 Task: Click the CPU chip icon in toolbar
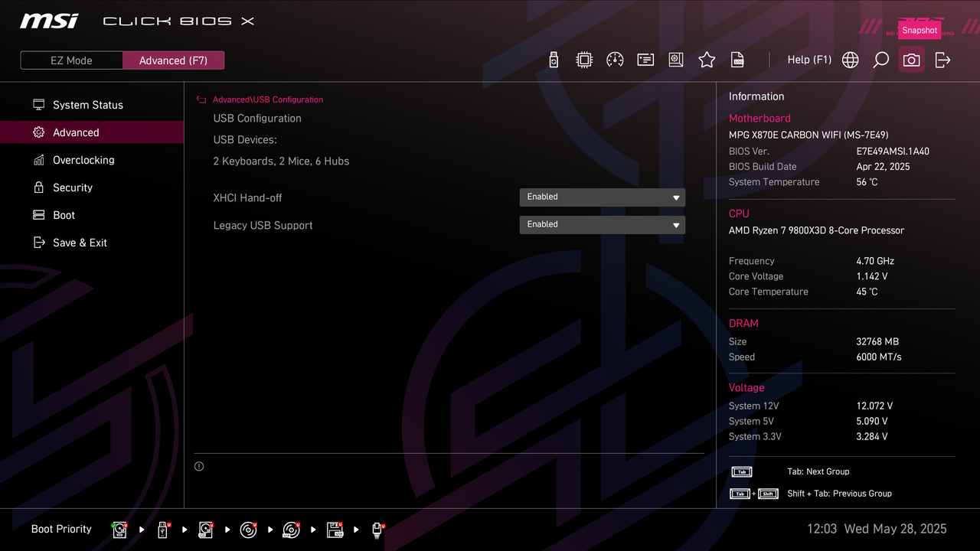tap(584, 60)
